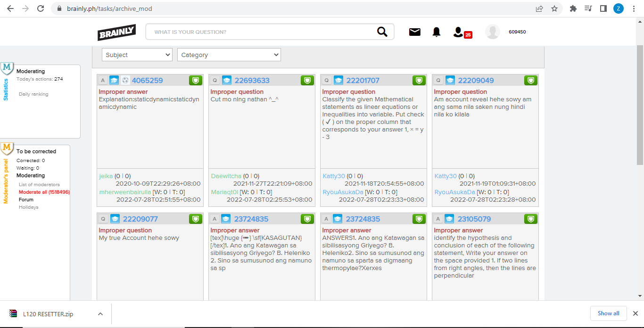Click the profile avatar next to 609450
Viewport: 644px width, 328px height.
coord(493,32)
